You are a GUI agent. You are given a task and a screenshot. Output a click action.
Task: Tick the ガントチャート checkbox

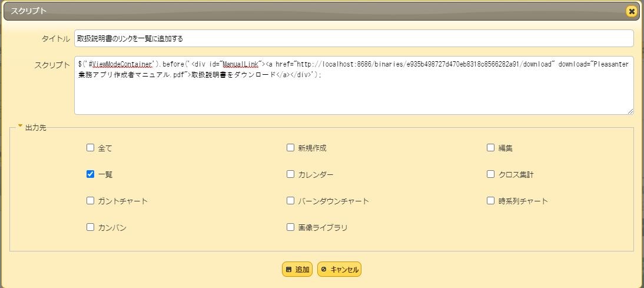click(90, 201)
